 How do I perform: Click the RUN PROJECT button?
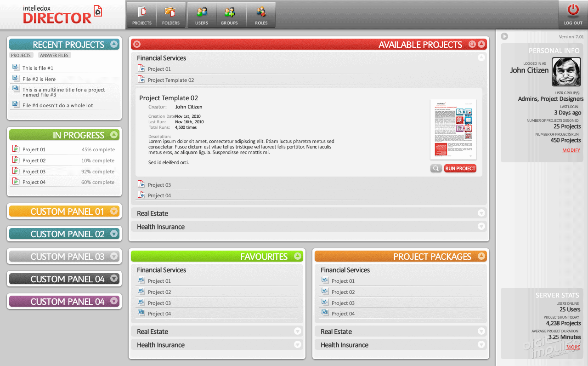click(460, 168)
